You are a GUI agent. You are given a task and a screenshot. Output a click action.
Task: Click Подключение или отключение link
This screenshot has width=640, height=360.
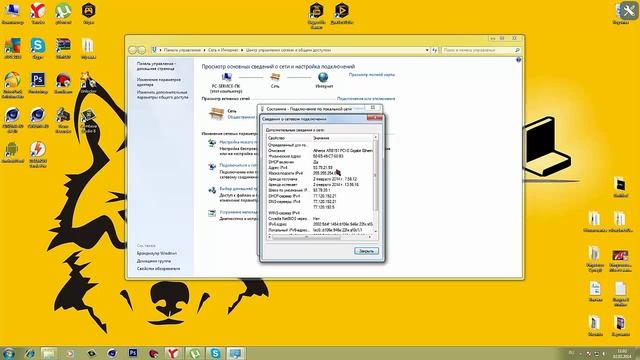(366, 99)
